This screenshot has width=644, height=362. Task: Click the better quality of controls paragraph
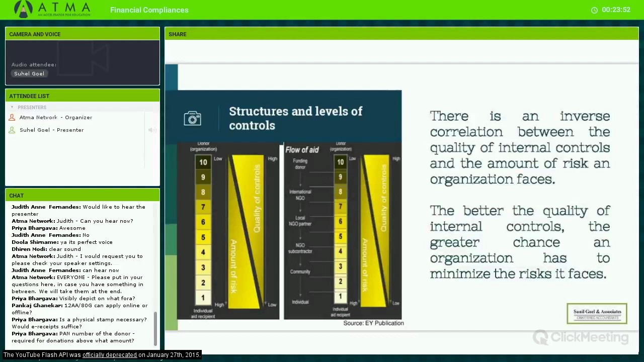[x=520, y=242]
